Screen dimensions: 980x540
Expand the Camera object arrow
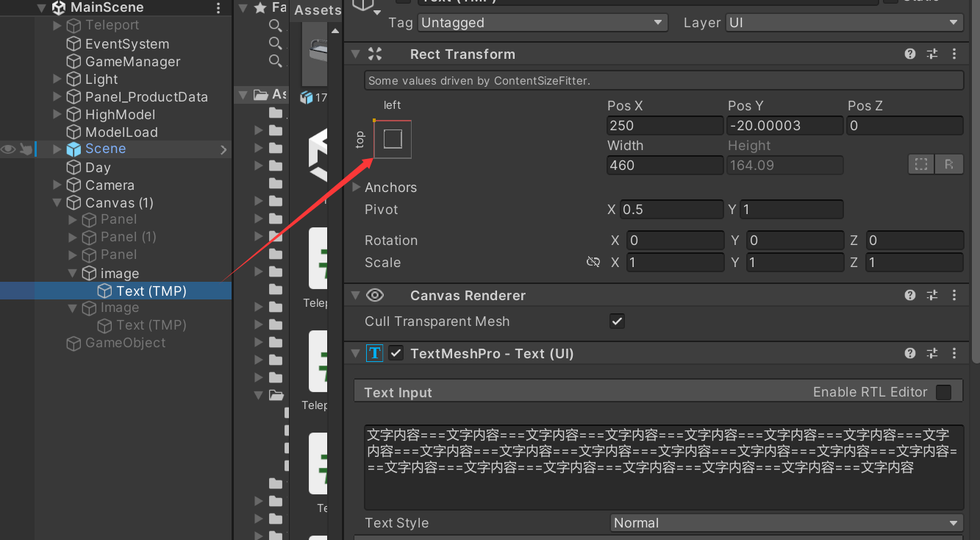tap(57, 185)
